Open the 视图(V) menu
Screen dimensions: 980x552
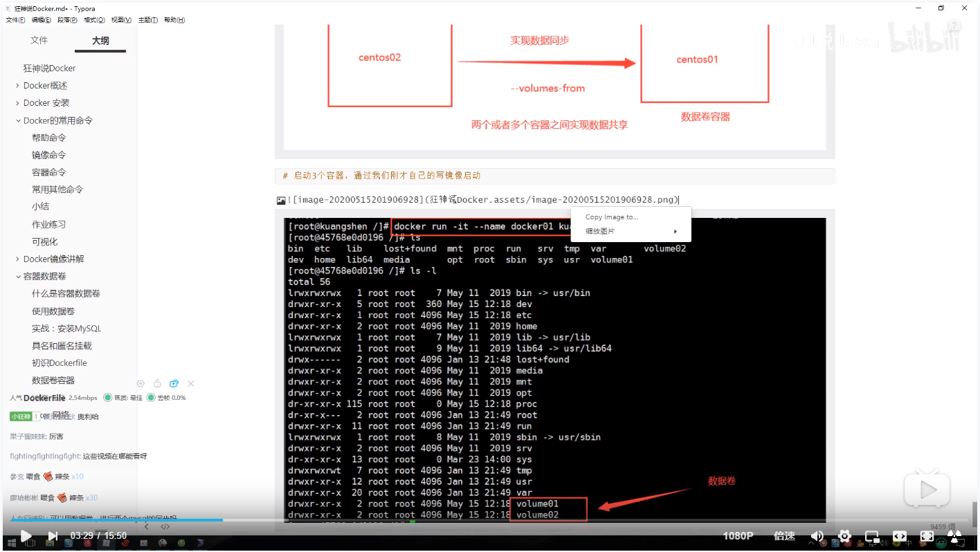(x=121, y=20)
